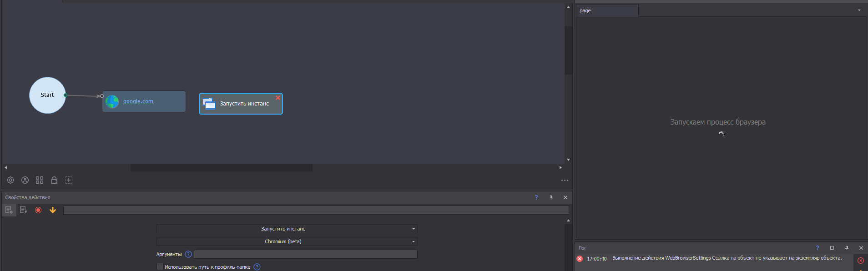
Task: Click the canvas horizontal scrollbar thumb
Action: click(x=222, y=167)
